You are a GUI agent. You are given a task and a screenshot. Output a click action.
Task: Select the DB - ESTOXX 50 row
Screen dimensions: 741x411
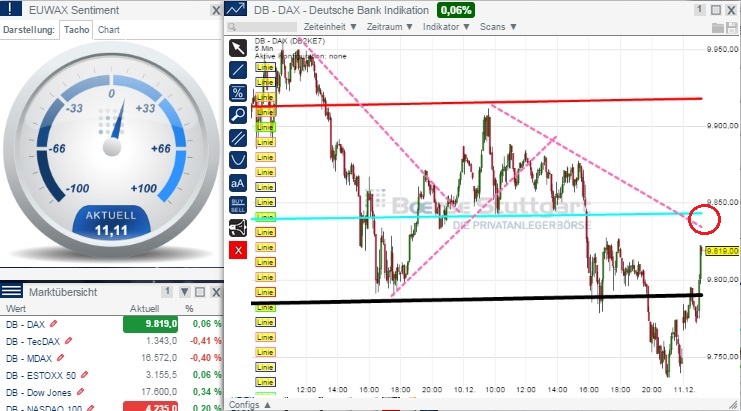[x=112, y=375]
